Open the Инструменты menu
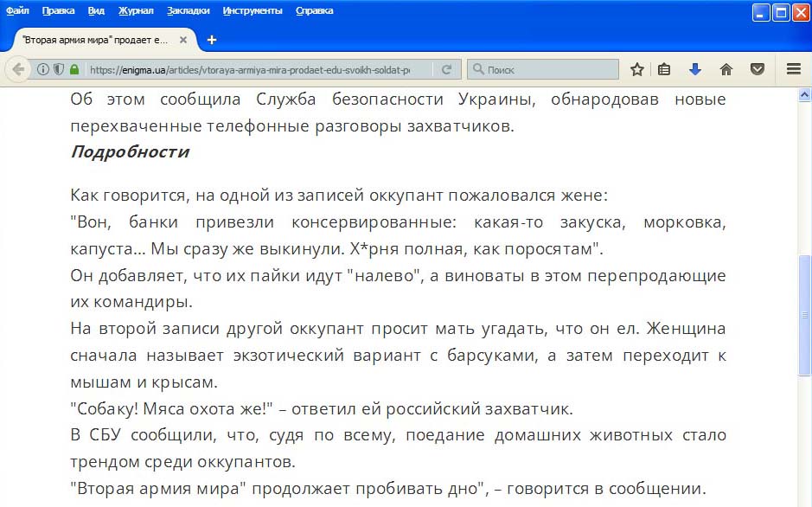 pyautogui.click(x=253, y=10)
